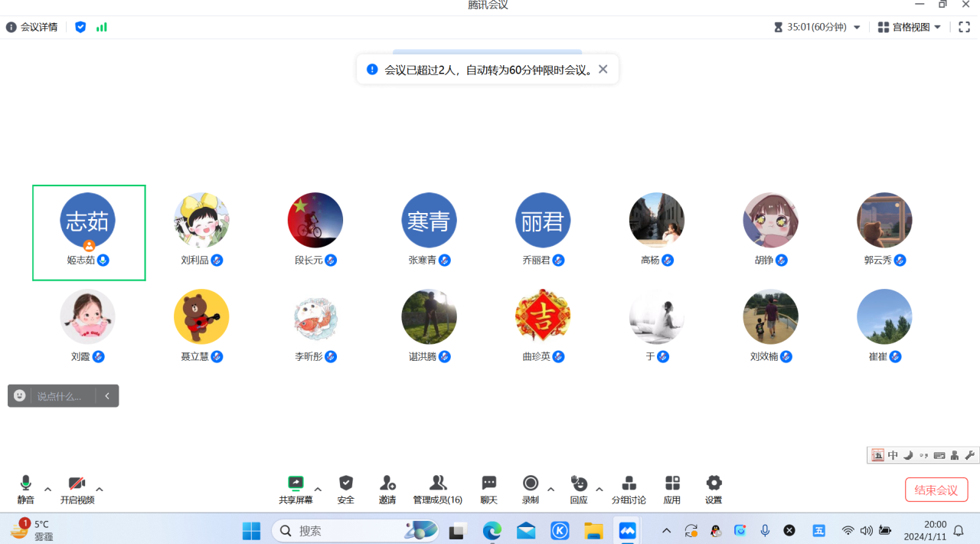980x544 pixels.
Task: Open Breakout Rooms (分组讨论)
Action: click(x=629, y=489)
